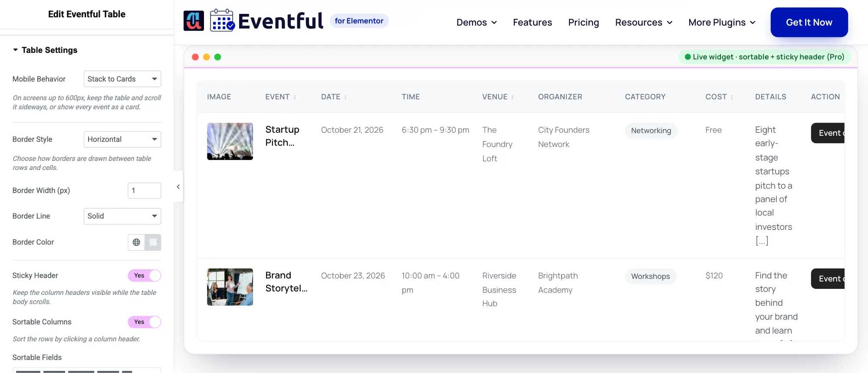Click the Startup Pitch event title

tap(282, 136)
